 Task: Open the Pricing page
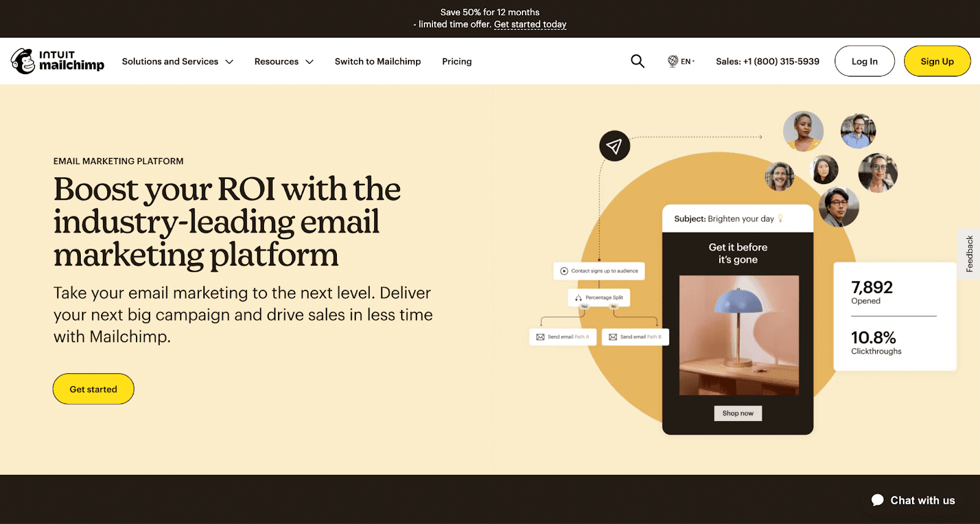[x=457, y=61]
